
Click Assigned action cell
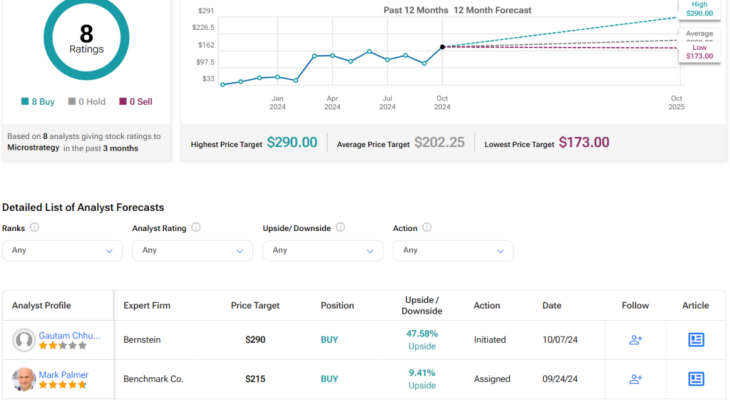point(492,379)
